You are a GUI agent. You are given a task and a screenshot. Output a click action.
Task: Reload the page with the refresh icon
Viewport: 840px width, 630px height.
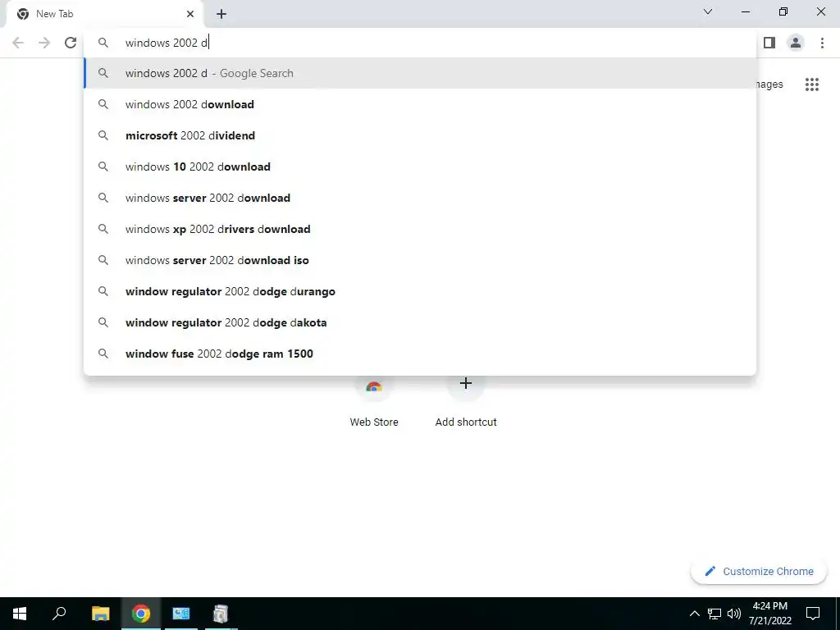[71, 43]
